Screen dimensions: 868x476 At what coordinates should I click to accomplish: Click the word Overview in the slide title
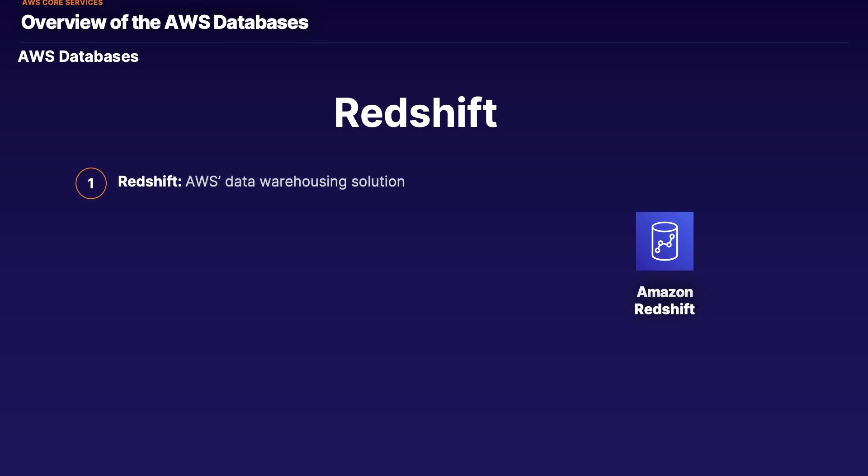[63, 23]
